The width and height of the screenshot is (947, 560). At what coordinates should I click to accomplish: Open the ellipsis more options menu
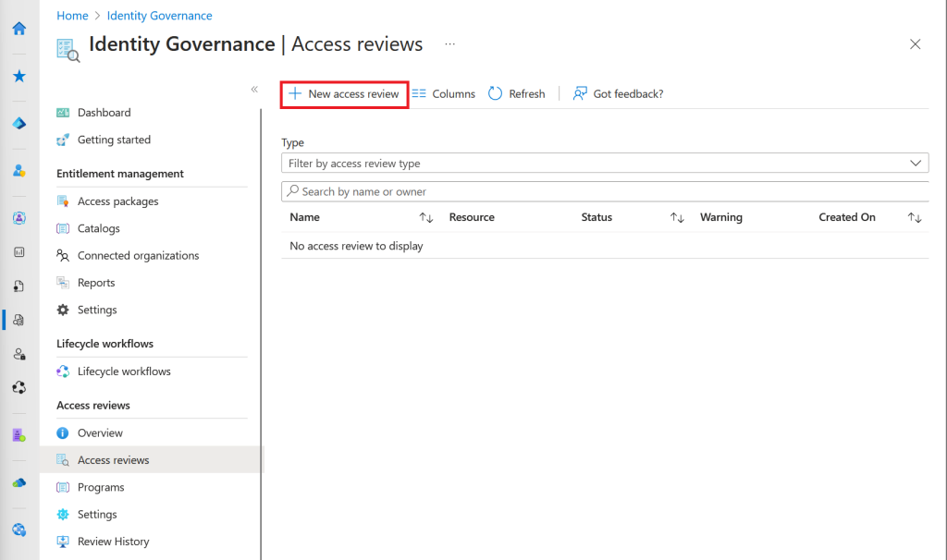point(449,43)
